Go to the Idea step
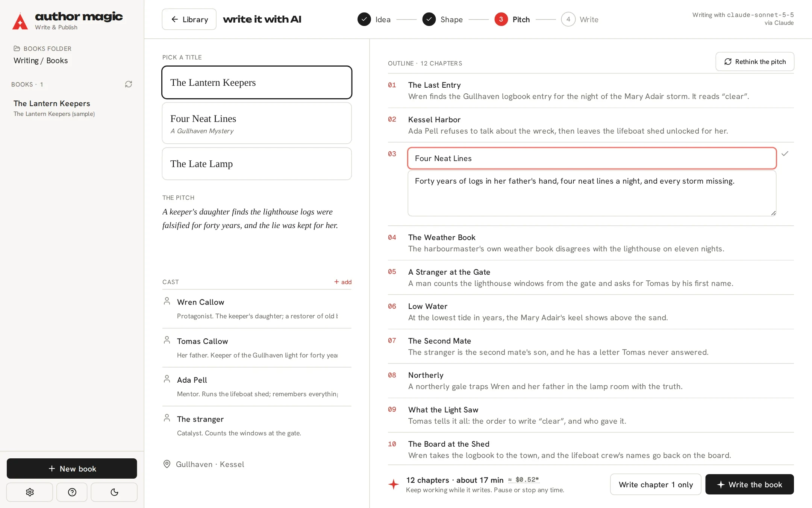 [x=374, y=20]
